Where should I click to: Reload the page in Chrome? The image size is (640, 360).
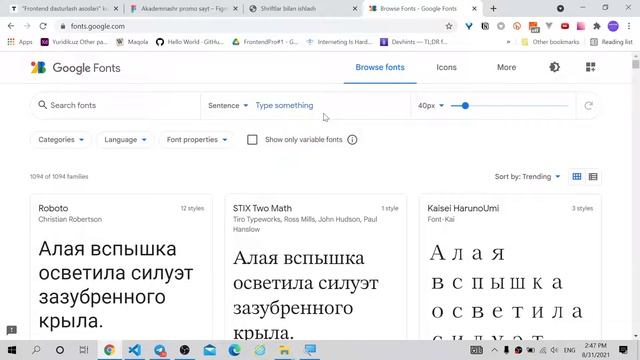point(43,26)
